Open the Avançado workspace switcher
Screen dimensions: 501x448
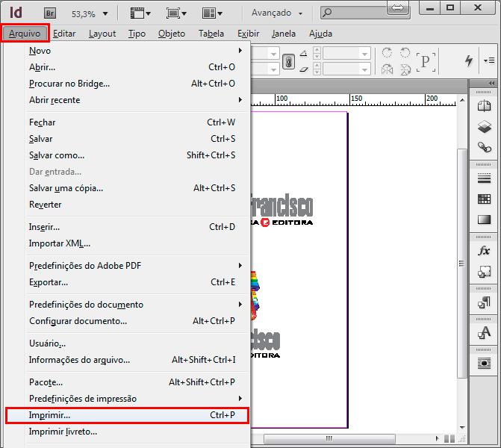pyautogui.click(x=277, y=13)
